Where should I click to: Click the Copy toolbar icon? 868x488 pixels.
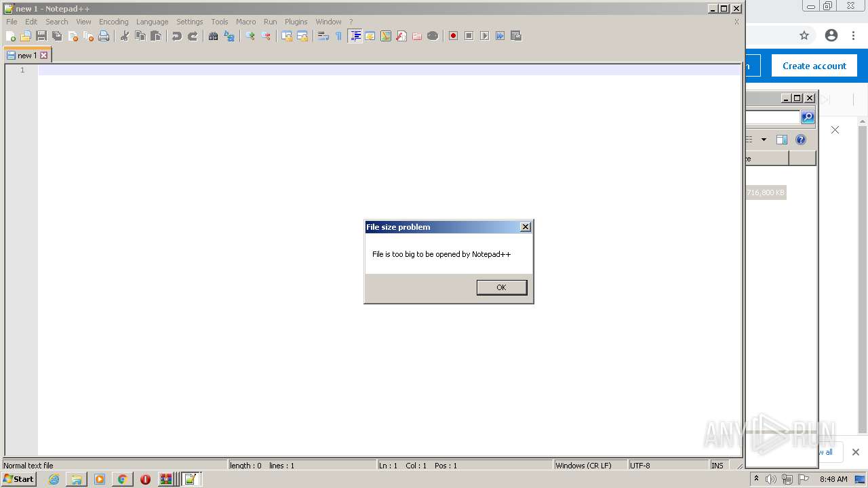tap(140, 36)
